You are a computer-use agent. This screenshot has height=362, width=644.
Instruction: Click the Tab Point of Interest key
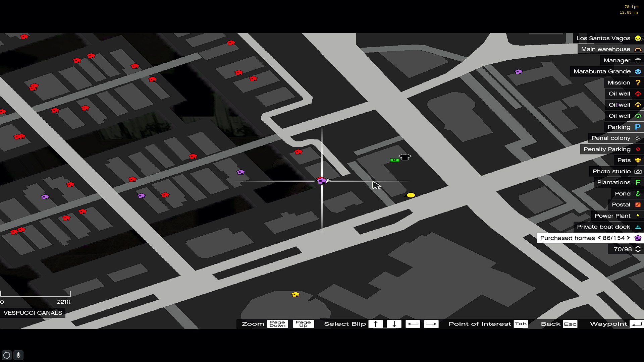pos(521,324)
